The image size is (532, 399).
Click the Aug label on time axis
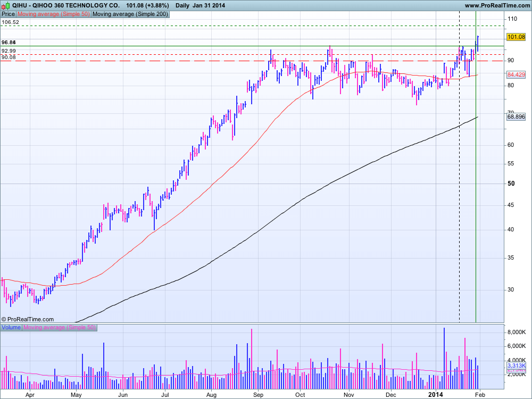click(211, 395)
